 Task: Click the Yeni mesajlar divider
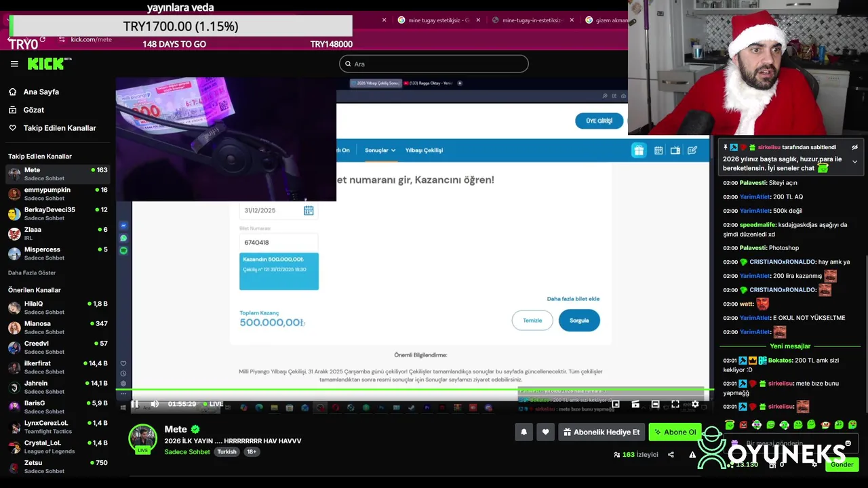(x=790, y=346)
